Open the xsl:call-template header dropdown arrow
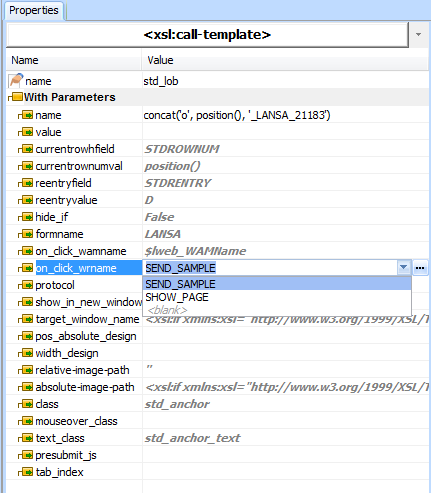The image size is (431, 493). [x=418, y=35]
